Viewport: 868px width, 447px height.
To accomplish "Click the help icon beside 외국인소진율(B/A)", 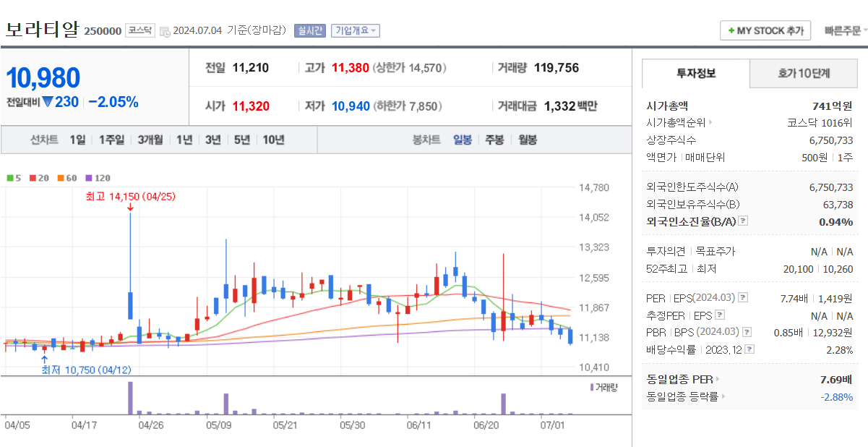I will tap(743, 222).
